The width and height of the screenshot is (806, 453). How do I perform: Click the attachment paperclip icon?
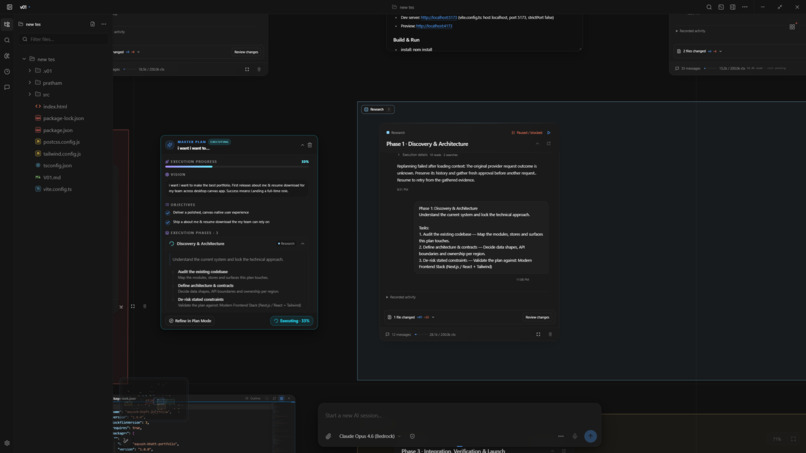click(x=328, y=436)
